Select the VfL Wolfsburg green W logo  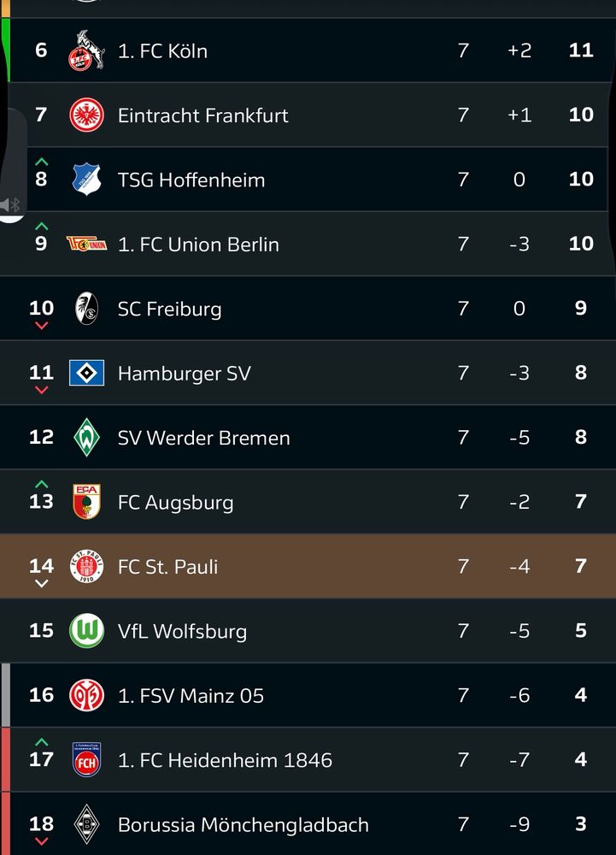[x=86, y=631]
